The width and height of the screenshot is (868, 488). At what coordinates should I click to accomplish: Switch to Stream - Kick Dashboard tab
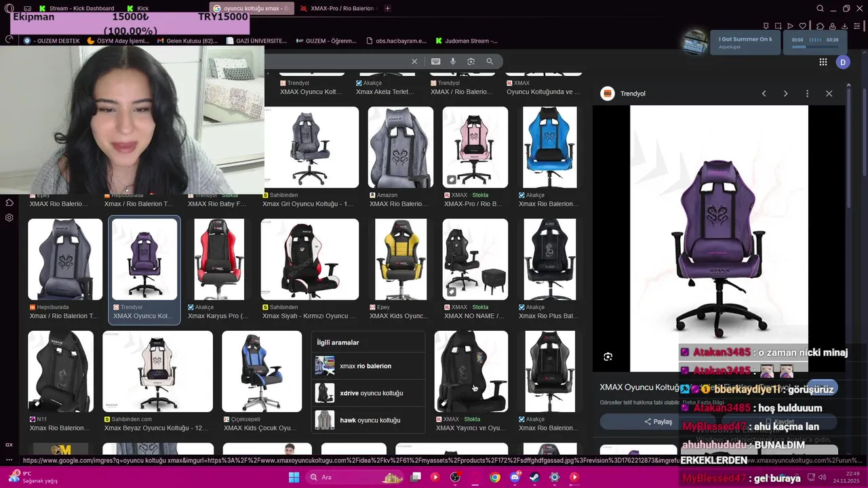click(75, 8)
